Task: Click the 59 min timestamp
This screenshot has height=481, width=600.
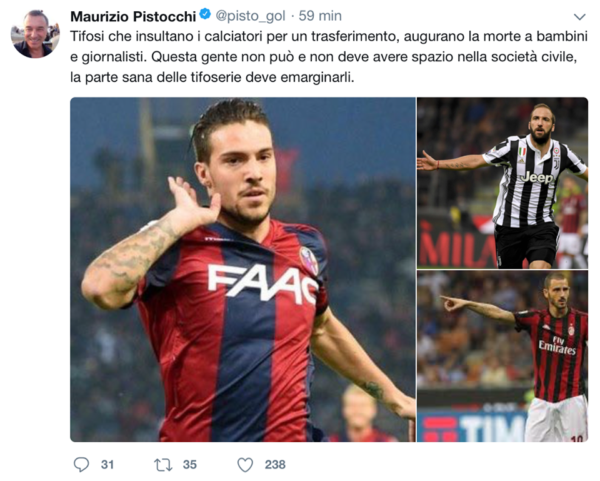Action: click(320, 16)
